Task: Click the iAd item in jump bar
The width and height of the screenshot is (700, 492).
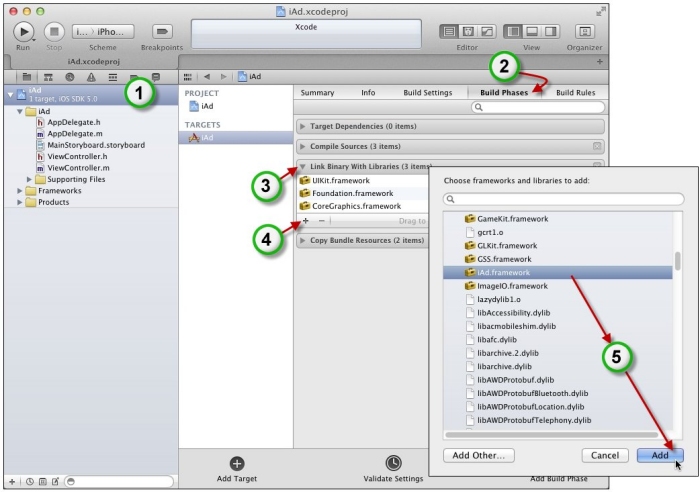Action: click(250, 77)
